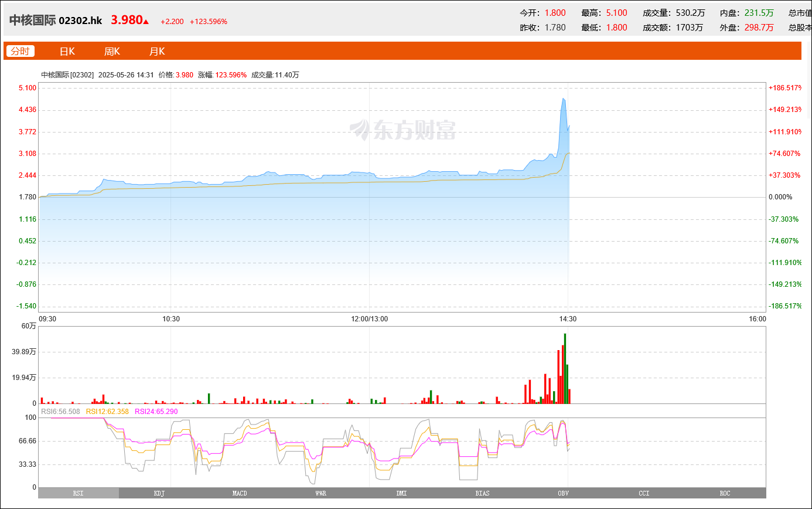This screenshot has width=812, height=509.
Task: Select the OBV indicator tab
Action: 564,493
